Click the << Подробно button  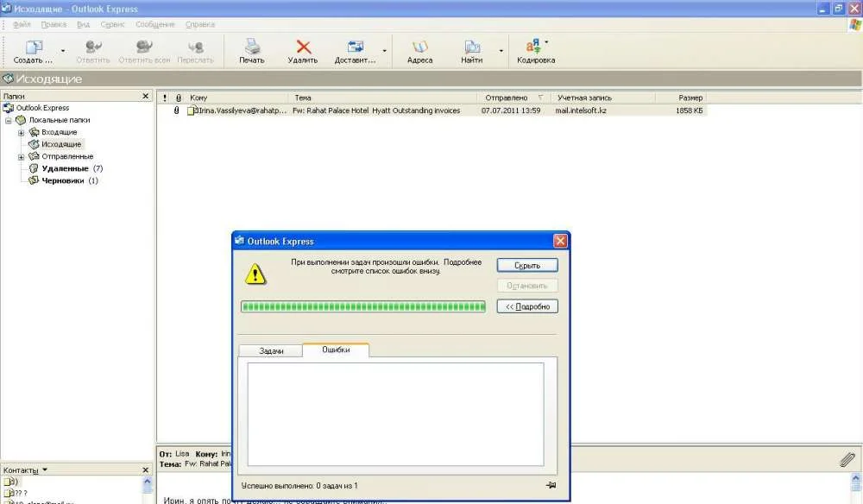pyautogui.click(x=527, y=306)
